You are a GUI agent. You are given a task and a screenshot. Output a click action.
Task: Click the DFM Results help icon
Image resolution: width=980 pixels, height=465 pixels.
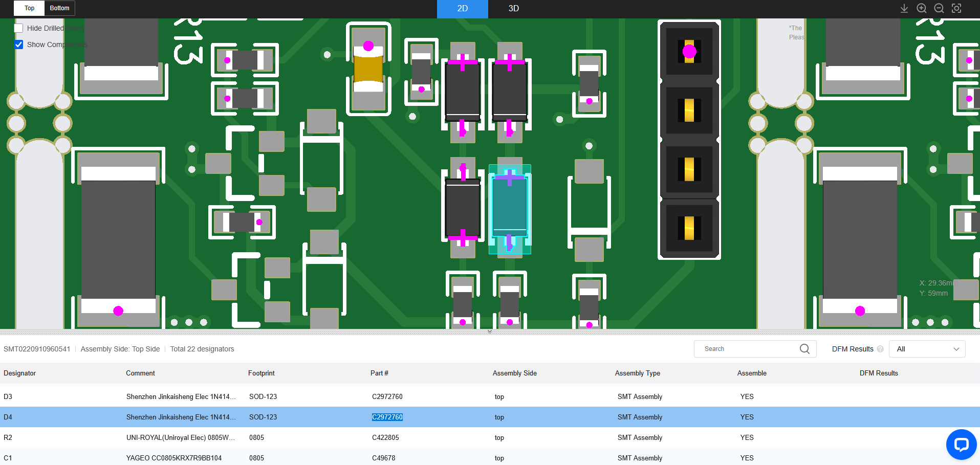[880, 349]
